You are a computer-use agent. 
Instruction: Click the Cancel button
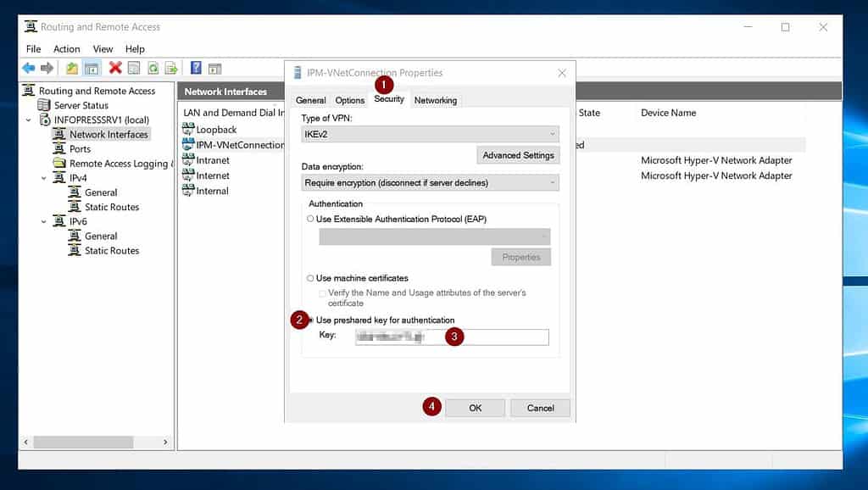tap(540, 408)
